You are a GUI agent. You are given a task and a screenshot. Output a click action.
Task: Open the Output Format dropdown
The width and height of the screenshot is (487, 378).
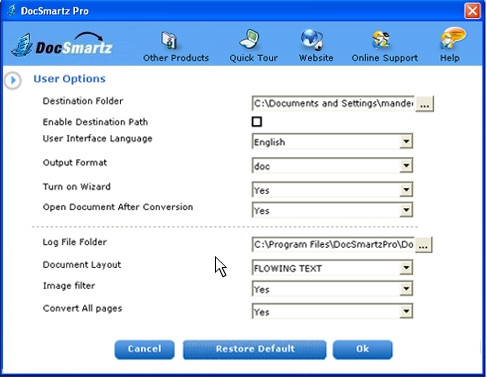click(x=406, y=165)
